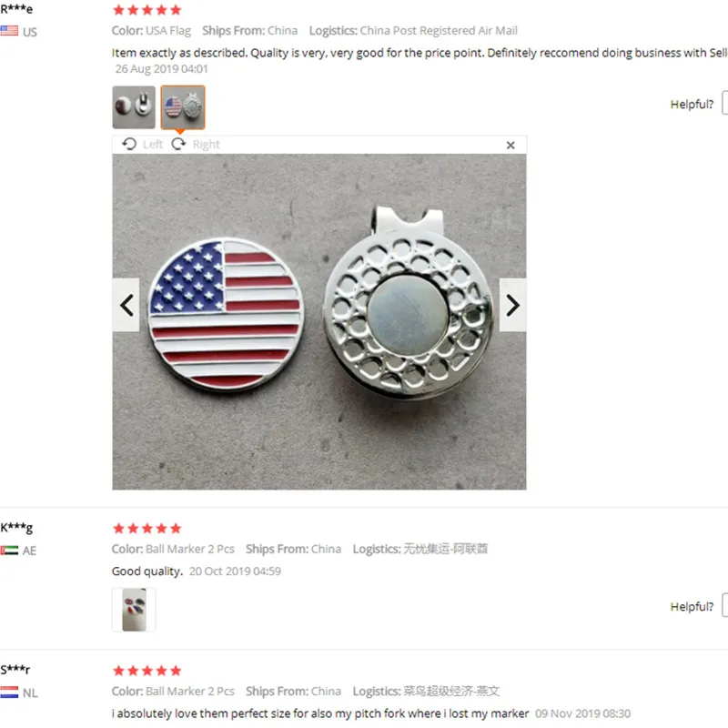Click the NL flag icon beside S***r
The width and height of the screenshot is (728, 728).
9,693
